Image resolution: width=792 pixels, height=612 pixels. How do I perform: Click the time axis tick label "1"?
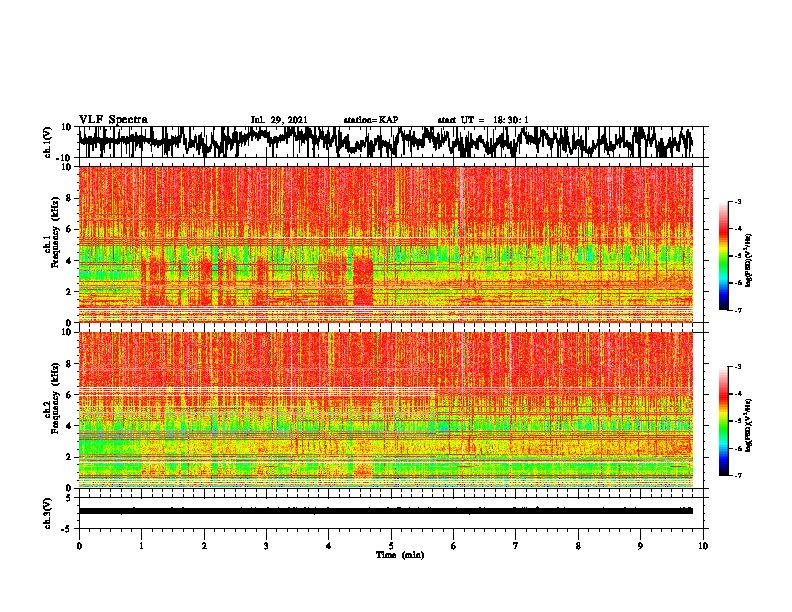click(141, 546)
